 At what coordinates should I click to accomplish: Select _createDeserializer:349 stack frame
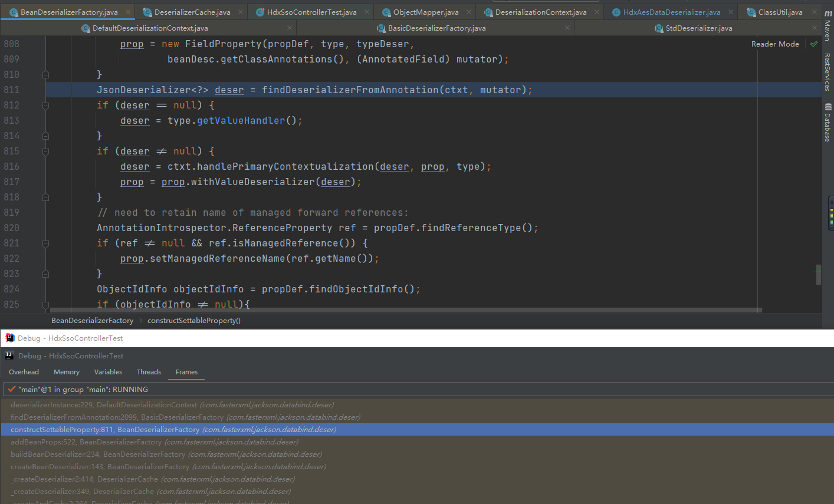click(x=417, y=491)
